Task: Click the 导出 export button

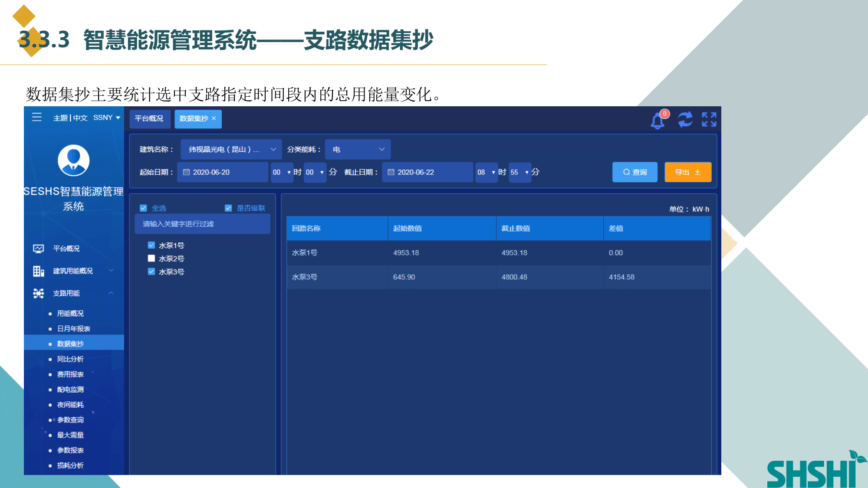Action: [x=688, y=172]
